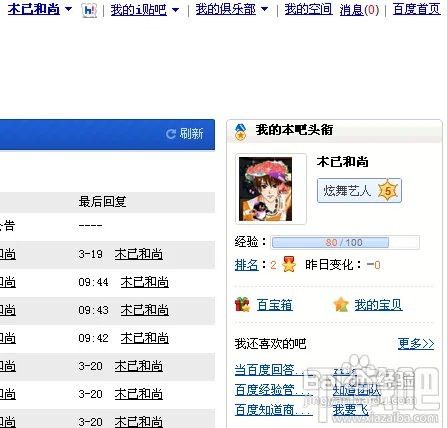The height and width of the screenshot is (428, 447).
Task: Open 消息(0) messages link
Action: (359, 10)
